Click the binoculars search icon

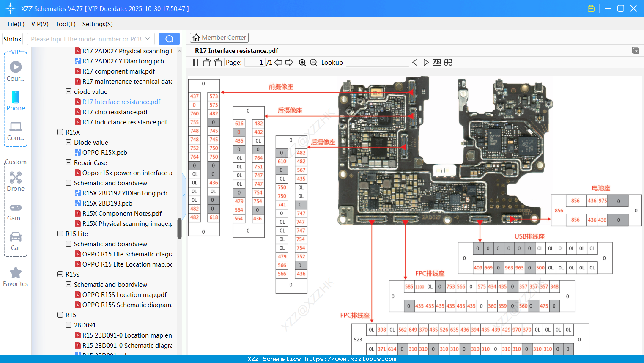[x=448, y=63]
